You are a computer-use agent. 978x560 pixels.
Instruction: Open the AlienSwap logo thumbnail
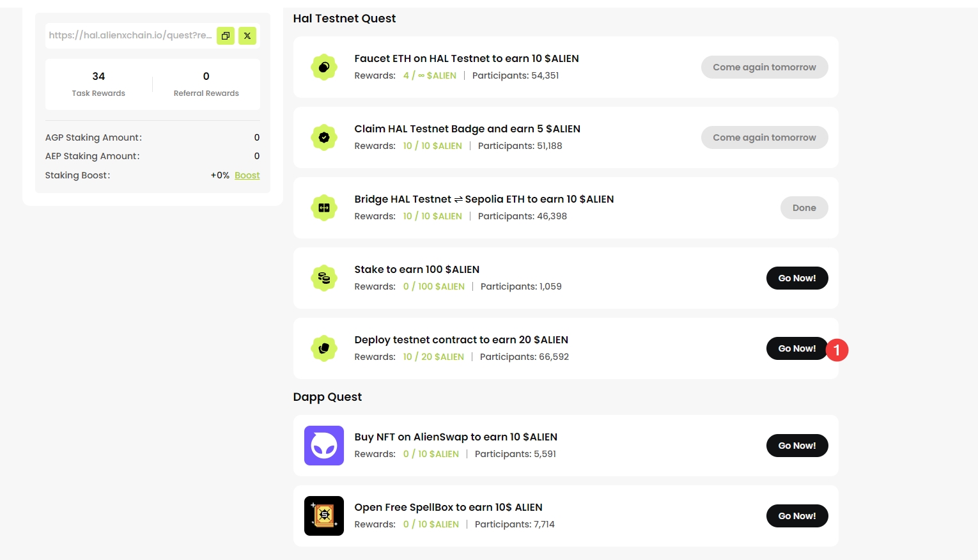[x=324, y=446]
